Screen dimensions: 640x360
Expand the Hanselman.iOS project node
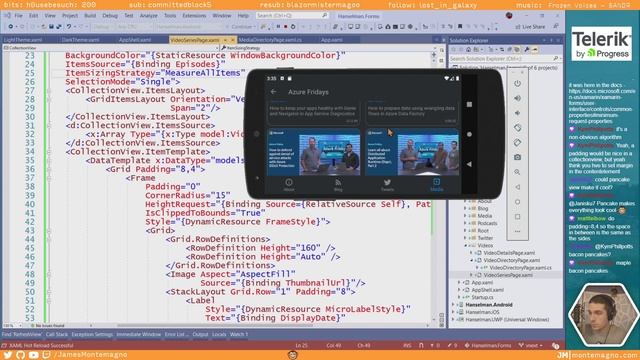click(x=453, y=312)
